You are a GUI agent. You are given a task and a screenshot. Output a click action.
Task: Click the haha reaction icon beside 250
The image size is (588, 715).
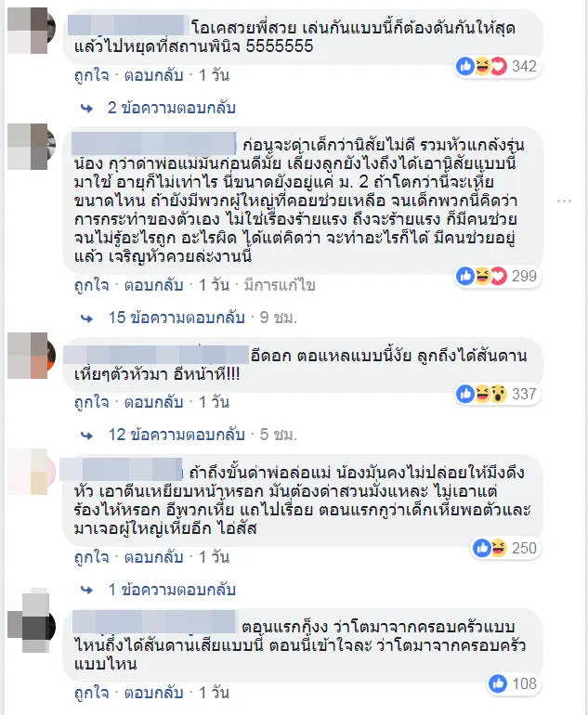[x=499, y=548]
